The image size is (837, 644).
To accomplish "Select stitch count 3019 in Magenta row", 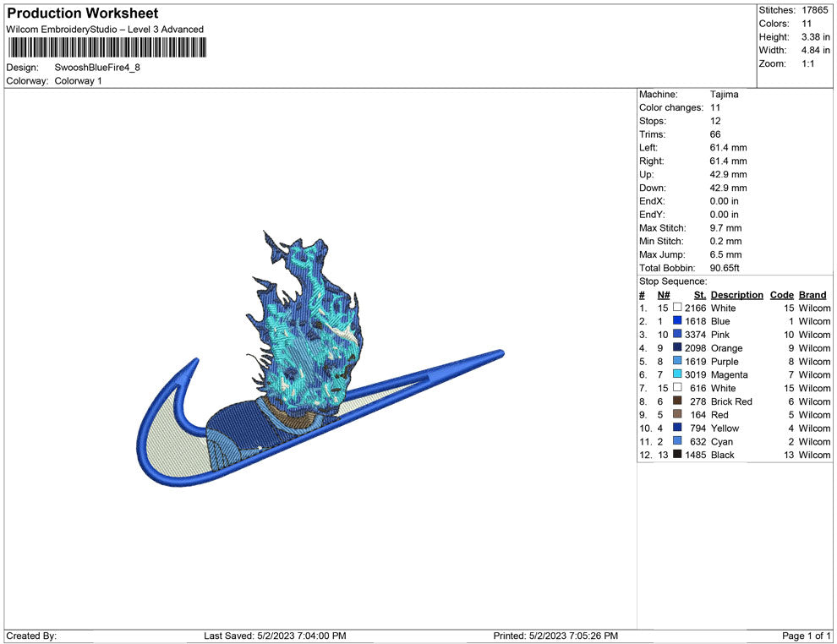I will point(695,374).
